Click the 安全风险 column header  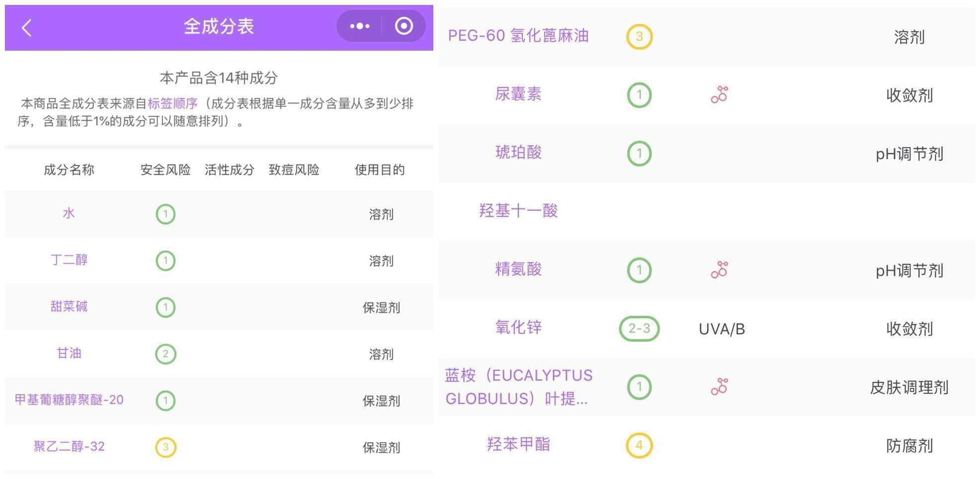pyautogui.click(x=165, y=170)
